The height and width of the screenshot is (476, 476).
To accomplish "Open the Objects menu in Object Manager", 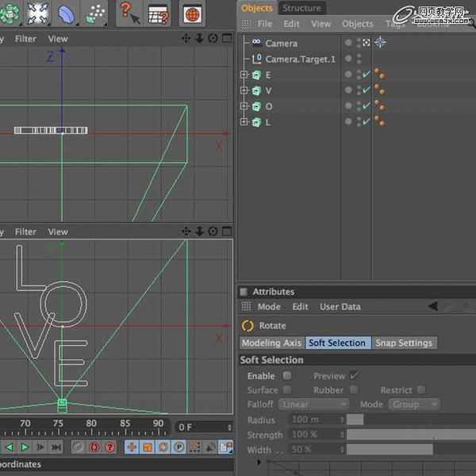I will click(x=357, y=24).
